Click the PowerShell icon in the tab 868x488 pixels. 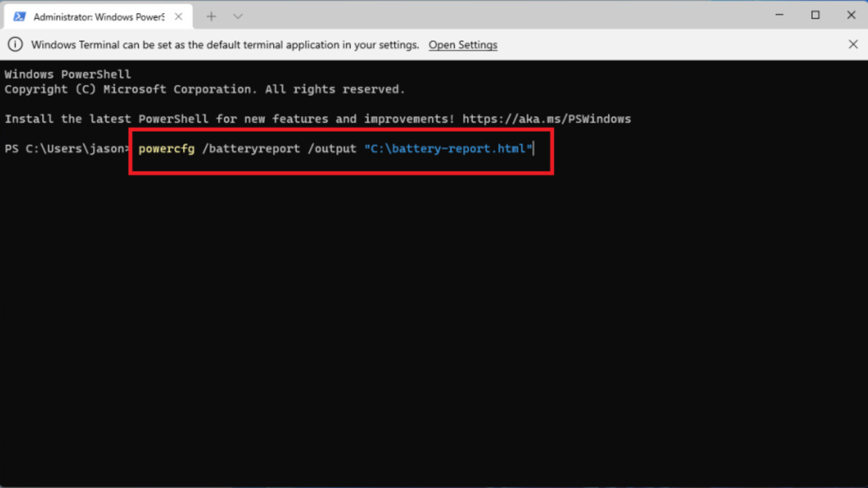click(19, 17)
